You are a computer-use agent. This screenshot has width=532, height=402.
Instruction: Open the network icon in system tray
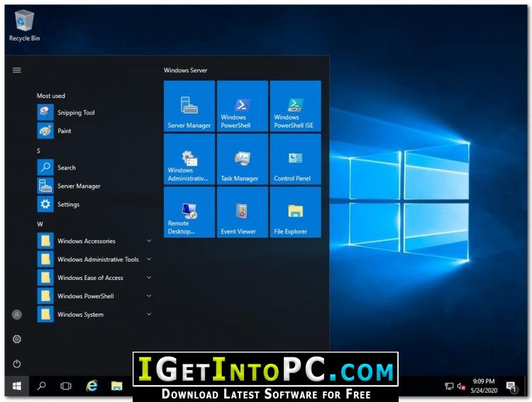(x=449, y=386)
